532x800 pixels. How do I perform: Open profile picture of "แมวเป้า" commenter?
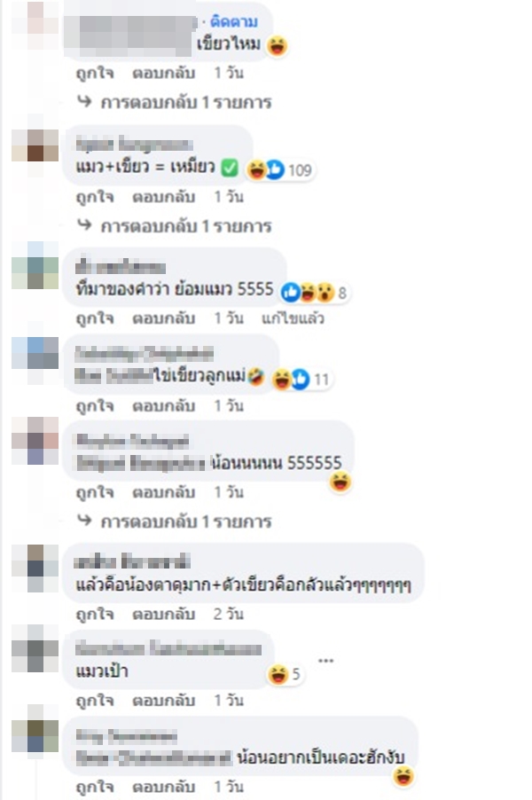(x=35, y=648)
